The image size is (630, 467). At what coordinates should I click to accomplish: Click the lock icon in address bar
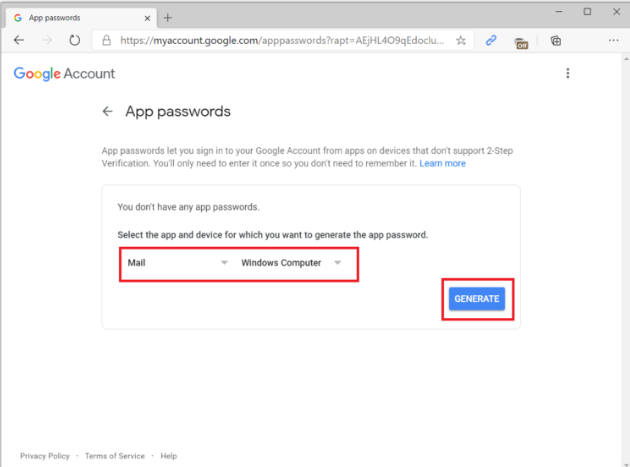click(x=106, y=40)
